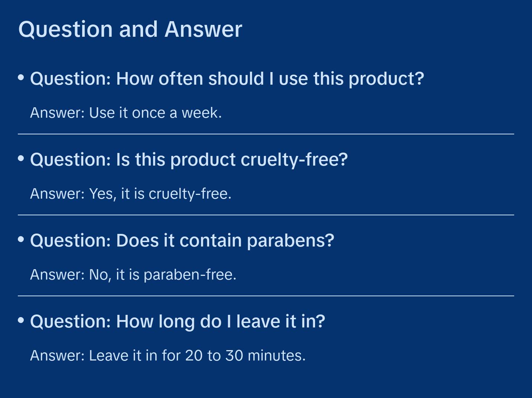
Task: Select the 'How long do I leave it in?' question
Action: (178, 322)
